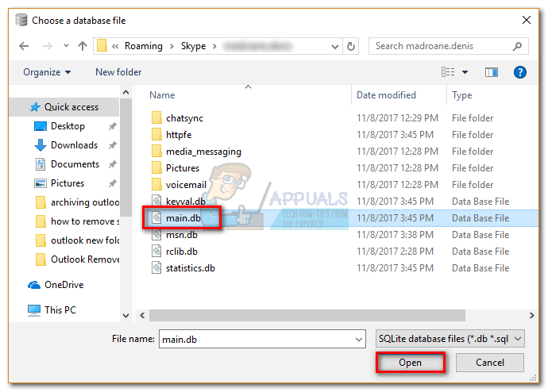Click the Cancel button
This screenshot has width=548, height=392.
tap(490, 363)
